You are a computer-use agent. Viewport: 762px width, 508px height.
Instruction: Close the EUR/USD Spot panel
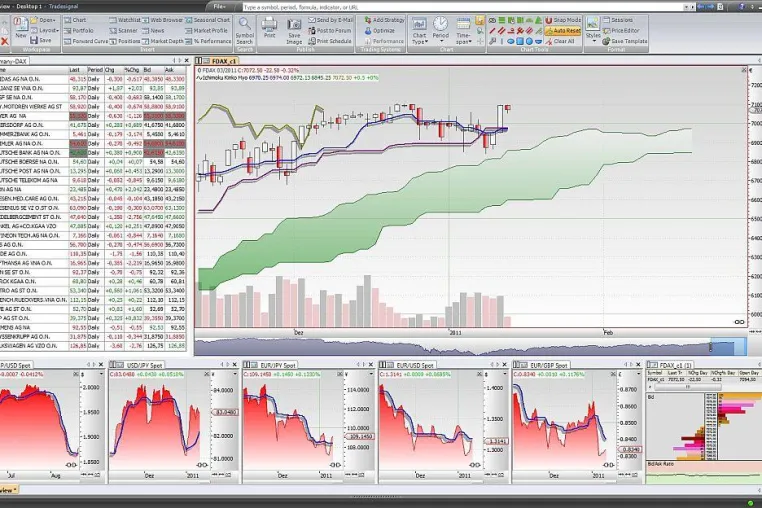click(504, 365)
